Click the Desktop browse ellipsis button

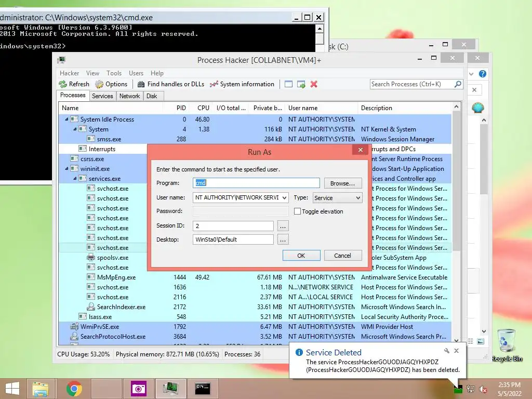click(x=283, y=240)
